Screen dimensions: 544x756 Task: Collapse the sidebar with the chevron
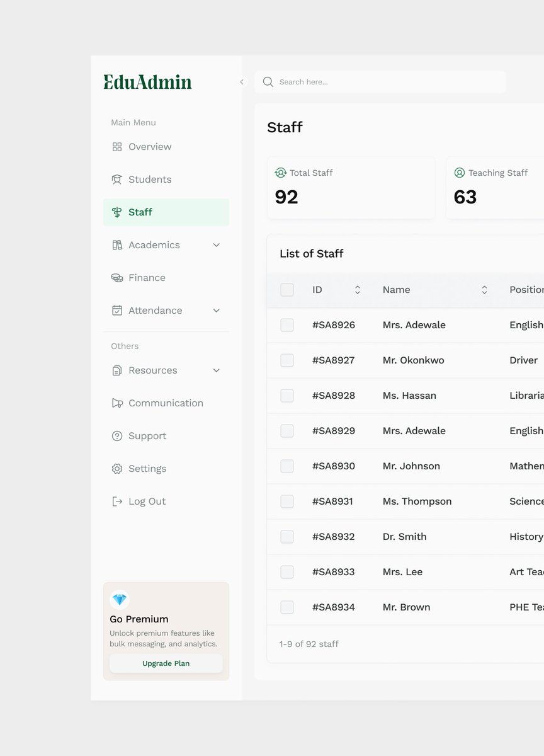(x=242, y=82)
